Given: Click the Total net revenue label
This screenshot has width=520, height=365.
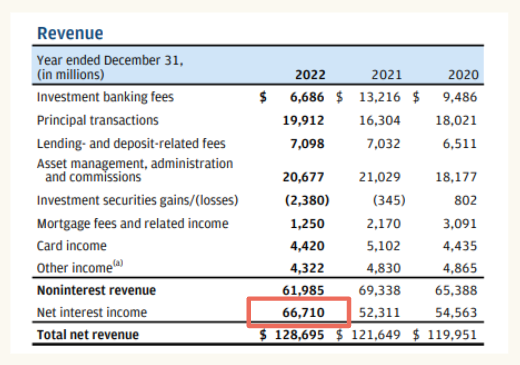Looking at the screenshot, I should (88, 335).
